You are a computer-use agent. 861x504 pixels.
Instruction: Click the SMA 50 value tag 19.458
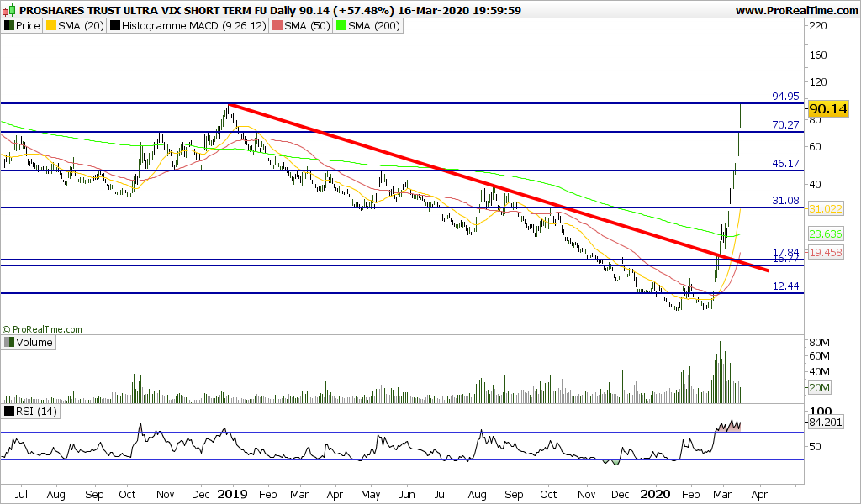pos(826,253)
